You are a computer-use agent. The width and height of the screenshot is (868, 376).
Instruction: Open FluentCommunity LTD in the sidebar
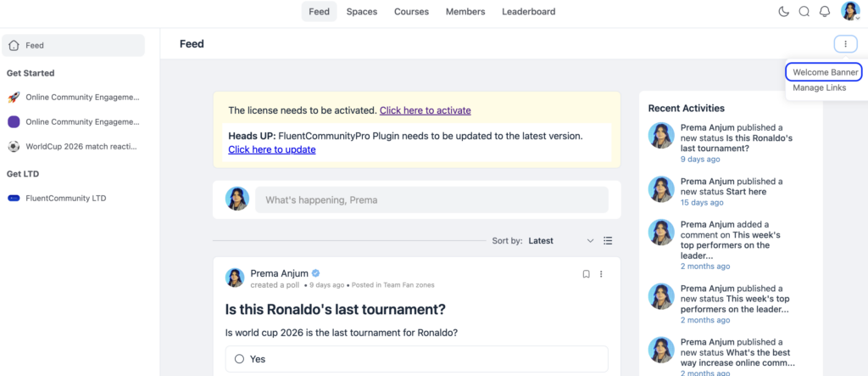tap(66, 198)
